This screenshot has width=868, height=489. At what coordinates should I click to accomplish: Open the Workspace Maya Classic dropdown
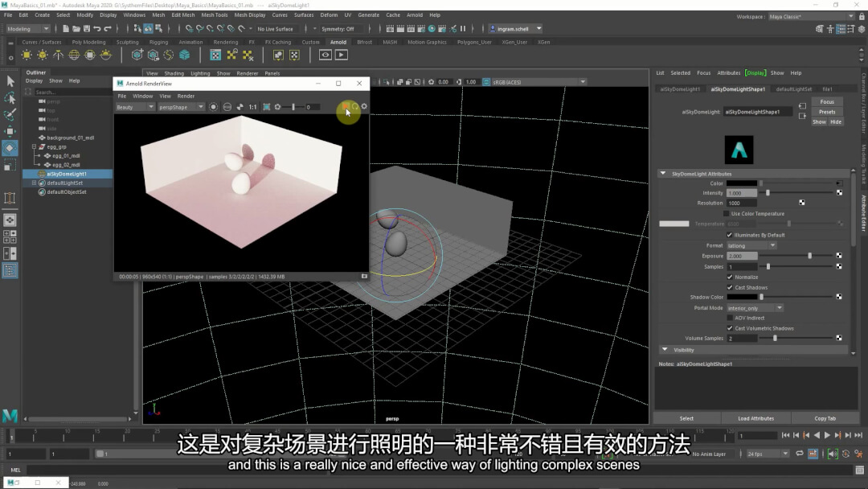[x=812, y=17]
